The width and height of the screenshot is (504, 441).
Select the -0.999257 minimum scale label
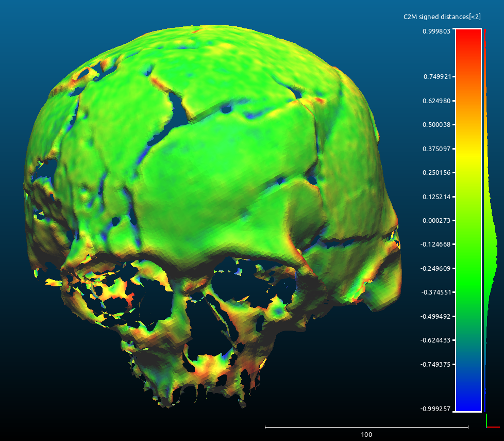[x=435, y=409]
